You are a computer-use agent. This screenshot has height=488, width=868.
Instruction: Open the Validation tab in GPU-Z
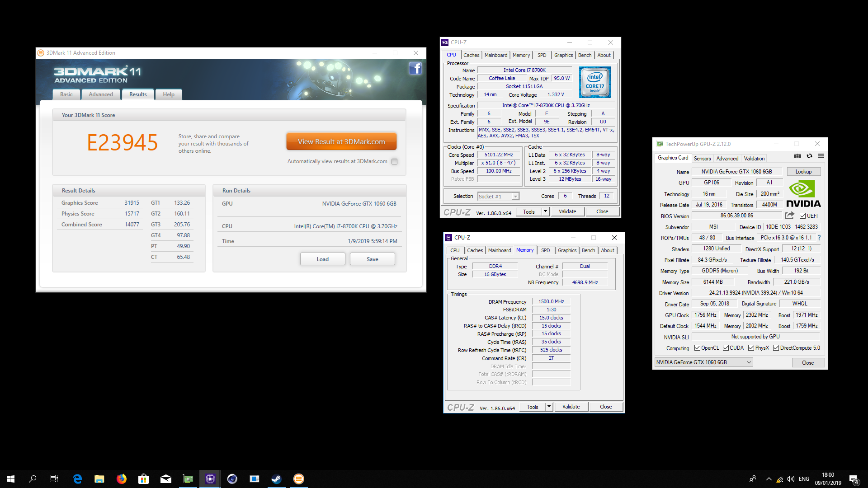(x=754, y=159)
